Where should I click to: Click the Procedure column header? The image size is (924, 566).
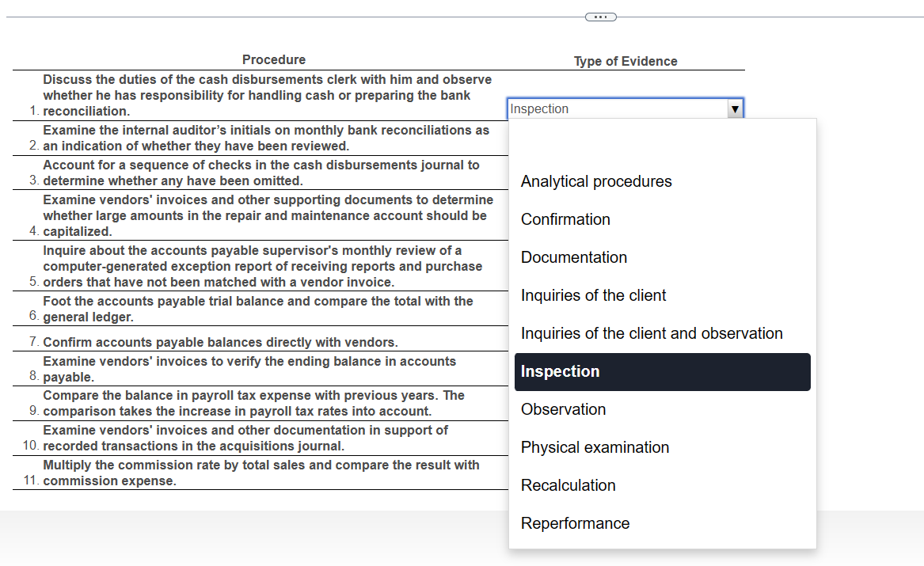[274, 59]
